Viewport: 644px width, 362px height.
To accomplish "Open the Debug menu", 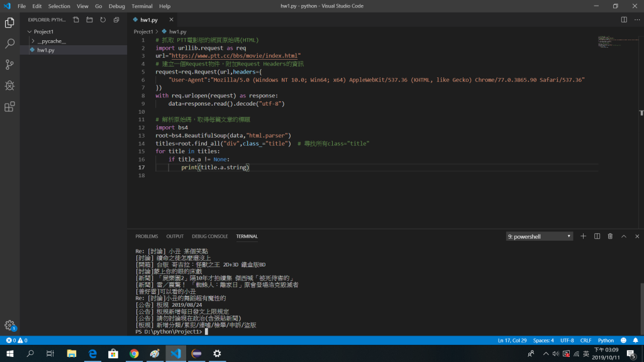I will coord(116,6).
